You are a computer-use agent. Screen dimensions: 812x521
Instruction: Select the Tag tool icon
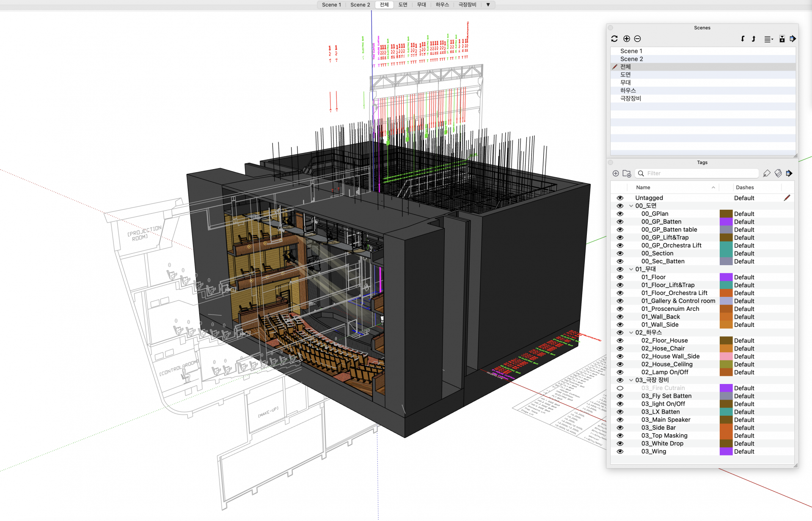(x=767, y=173)
